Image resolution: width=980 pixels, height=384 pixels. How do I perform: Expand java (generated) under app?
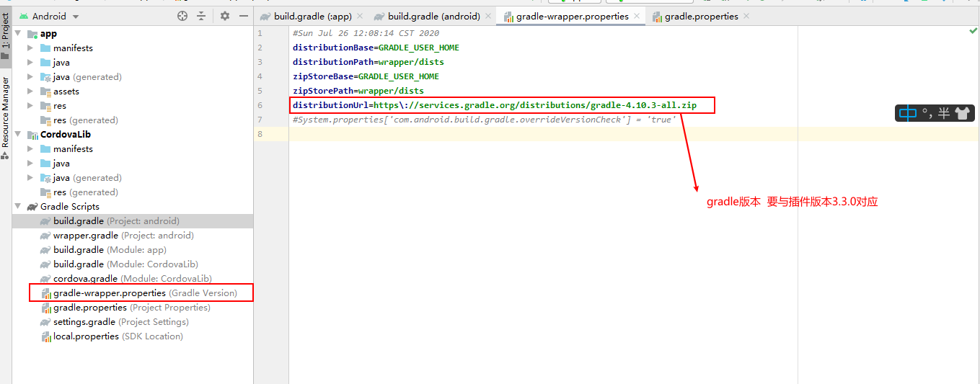pyautogui.click(x=30, y=77)
